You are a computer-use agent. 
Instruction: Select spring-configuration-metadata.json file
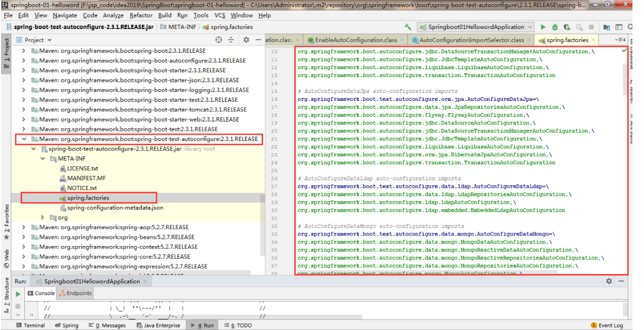(x=111, y=208)
